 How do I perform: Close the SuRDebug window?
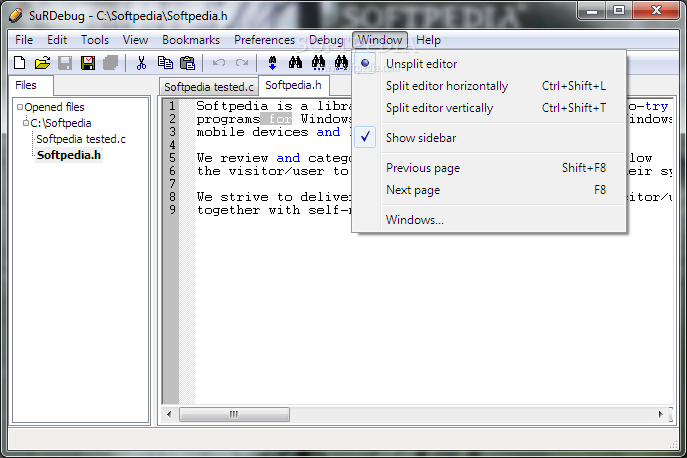656,10
